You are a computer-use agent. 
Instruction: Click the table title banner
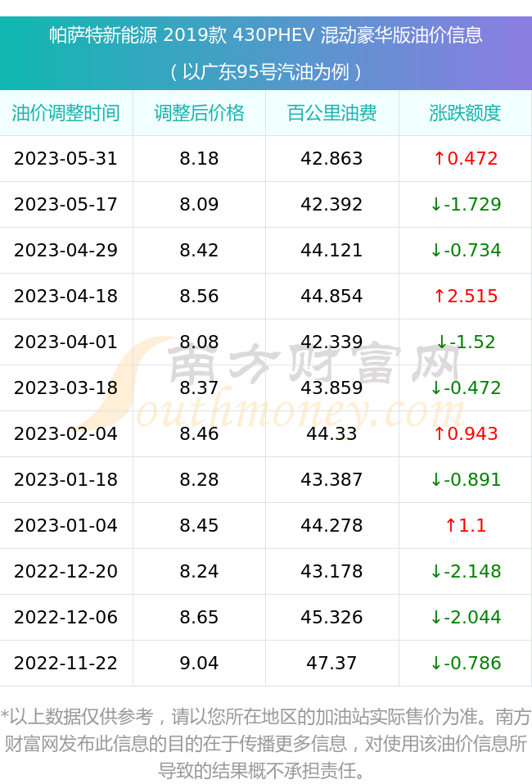tap(266, 53)
